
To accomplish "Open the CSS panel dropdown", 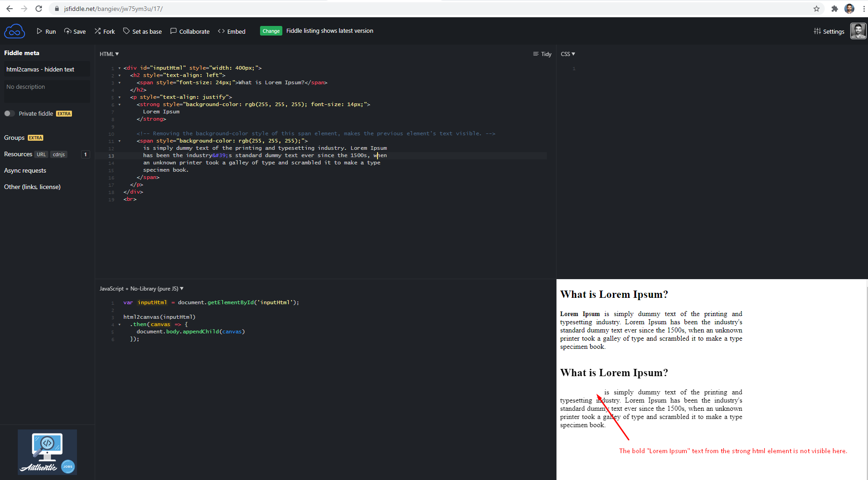I will click(x=567, y=54).
